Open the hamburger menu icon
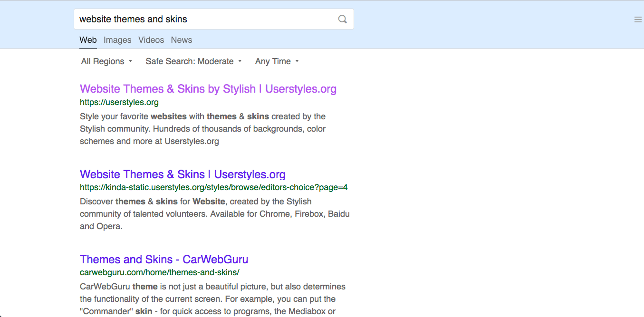This screenshot has height=317, width=644. 637,19
